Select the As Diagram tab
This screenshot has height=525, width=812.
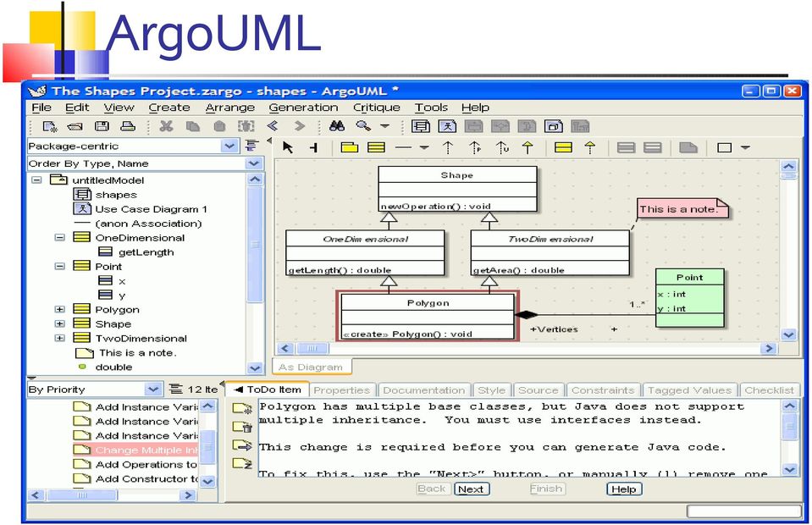pyautogui.click(x=312, y=367)
